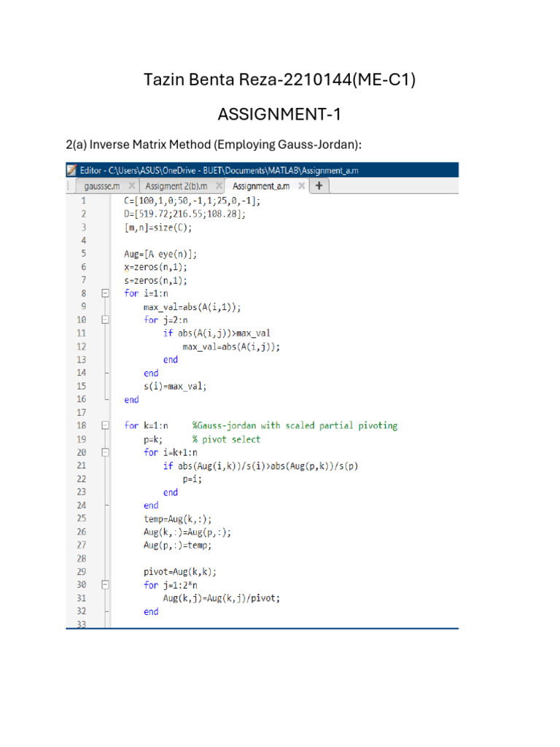The height and width of the screenshot is (747, 560).
Task: Click the line pivot=Aug(k,k);
Action: point(180,572)
